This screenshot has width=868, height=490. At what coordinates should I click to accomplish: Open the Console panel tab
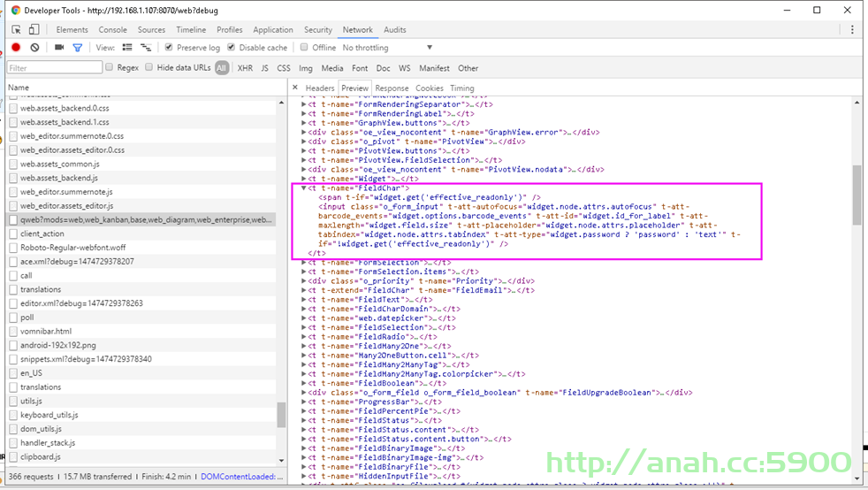[112, 30]
